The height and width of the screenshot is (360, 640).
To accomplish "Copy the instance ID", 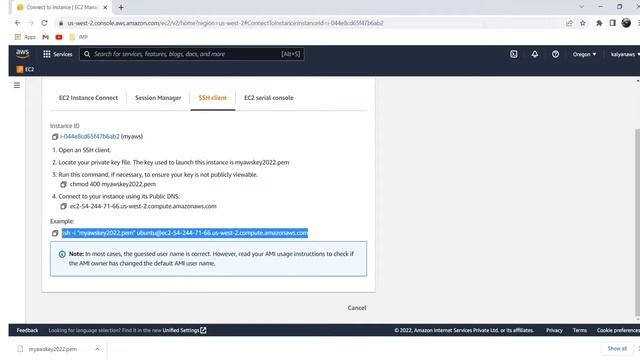I will click(55, 137).
